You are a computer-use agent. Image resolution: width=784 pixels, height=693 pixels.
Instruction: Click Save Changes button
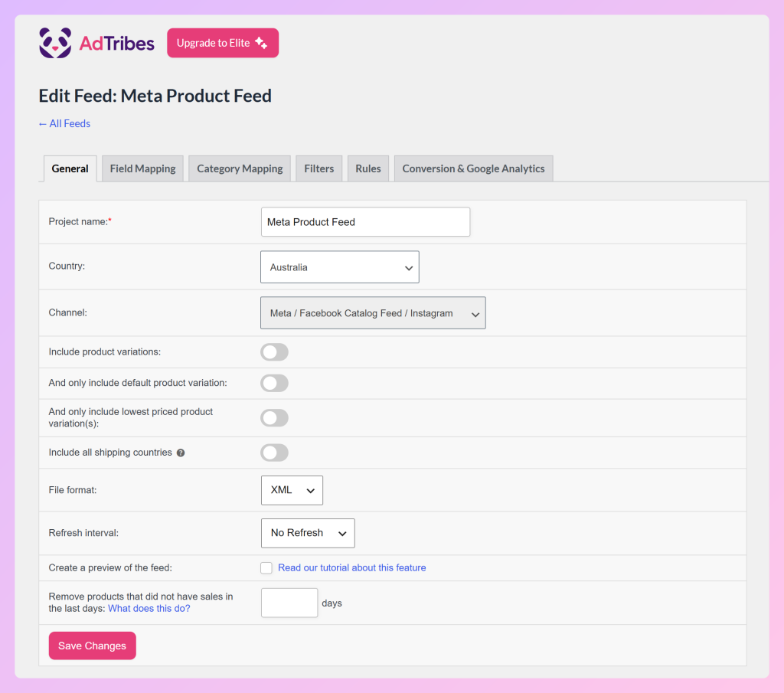[x=93, y=646]
